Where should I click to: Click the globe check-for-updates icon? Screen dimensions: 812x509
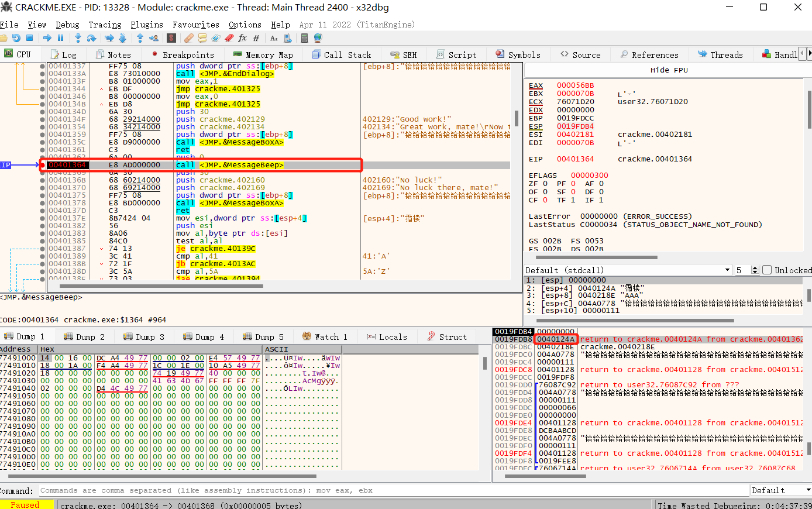(x=318, y=38)
